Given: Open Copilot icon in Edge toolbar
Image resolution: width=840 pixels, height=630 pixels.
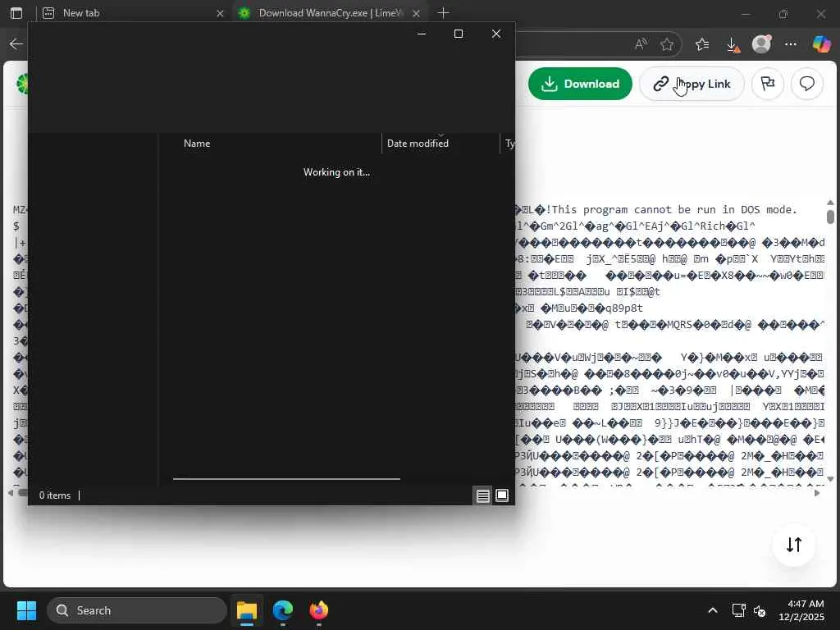Looking at the screenshot, I should (x=821, y=44).
